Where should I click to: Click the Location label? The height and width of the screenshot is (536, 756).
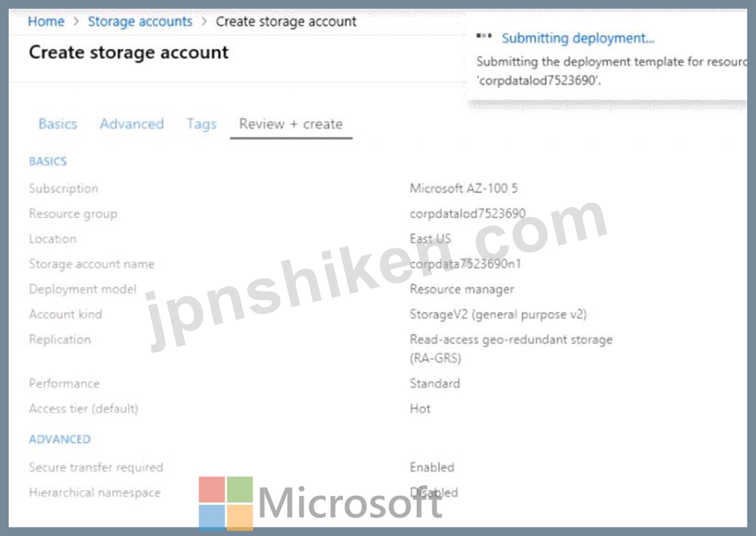53,239
